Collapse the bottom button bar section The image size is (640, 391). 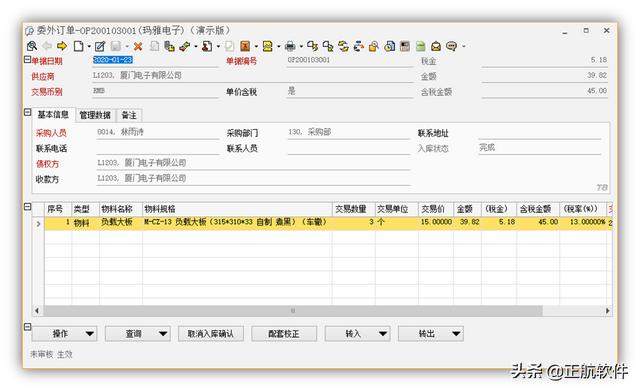[x=27, y=327]
